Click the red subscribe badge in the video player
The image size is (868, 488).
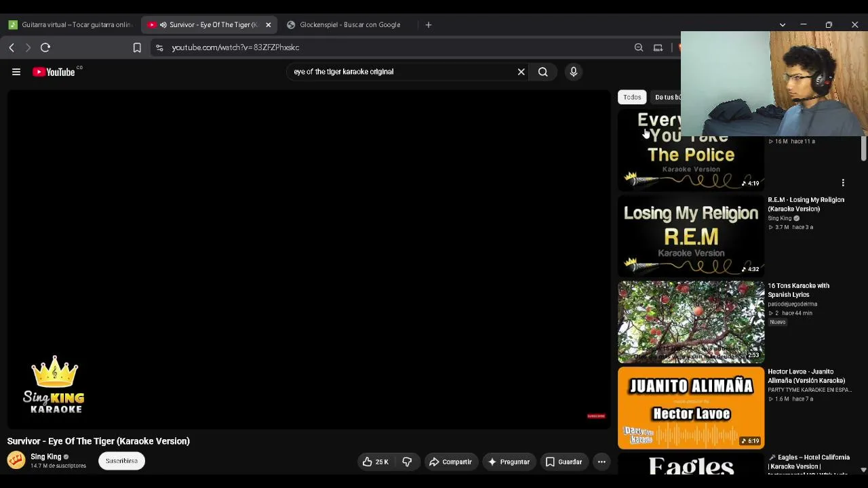[596, 416]
